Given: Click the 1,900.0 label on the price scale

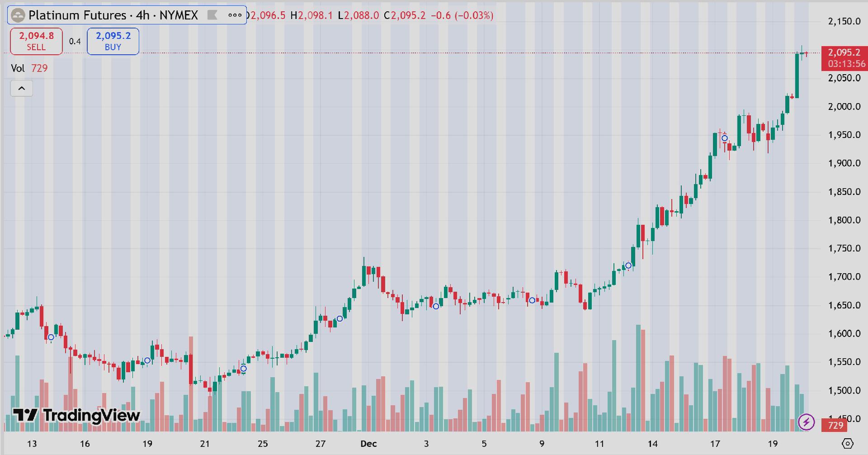Looking at the screenshot, I should (x=844, y=163).
